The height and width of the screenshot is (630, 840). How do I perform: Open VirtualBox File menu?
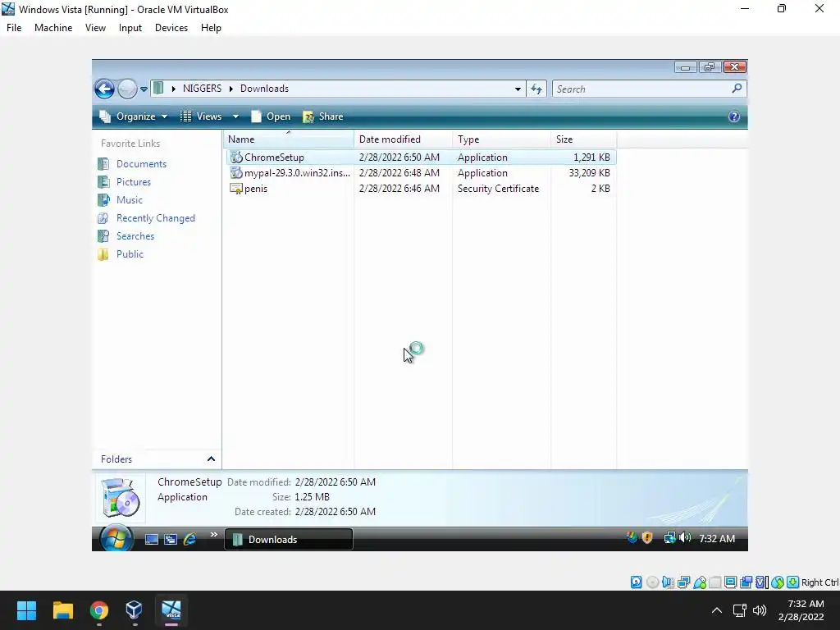tap(14, 28)
